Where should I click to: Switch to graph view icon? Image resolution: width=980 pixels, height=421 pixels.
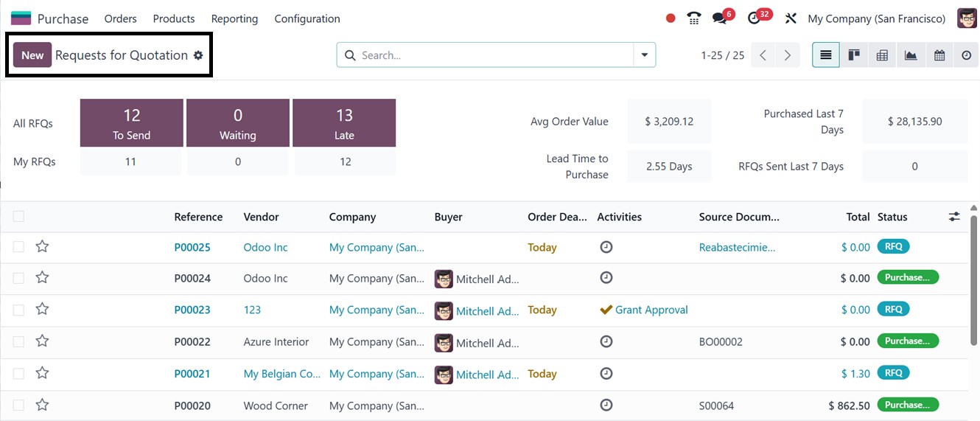pos(911,55)
